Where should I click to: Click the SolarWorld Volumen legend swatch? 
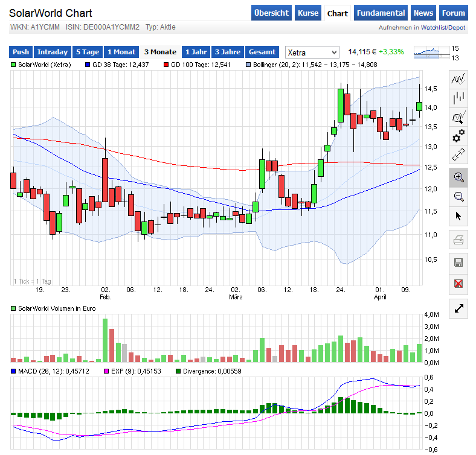coord(13,308)
